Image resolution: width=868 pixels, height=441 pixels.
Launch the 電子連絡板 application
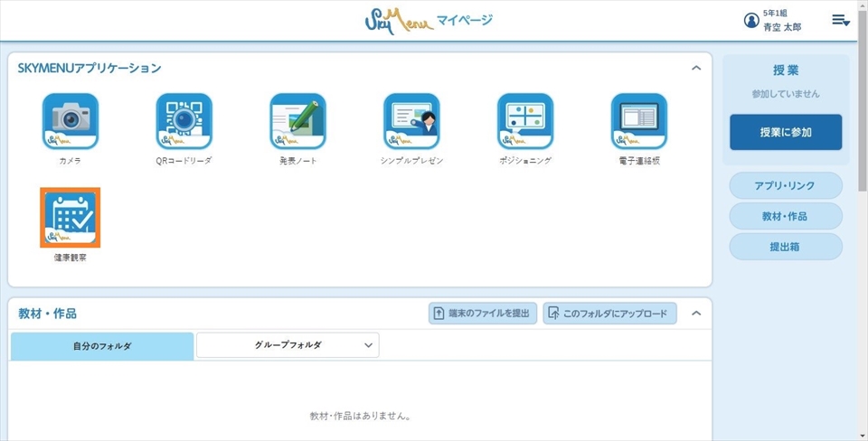(x=639, y=121)
